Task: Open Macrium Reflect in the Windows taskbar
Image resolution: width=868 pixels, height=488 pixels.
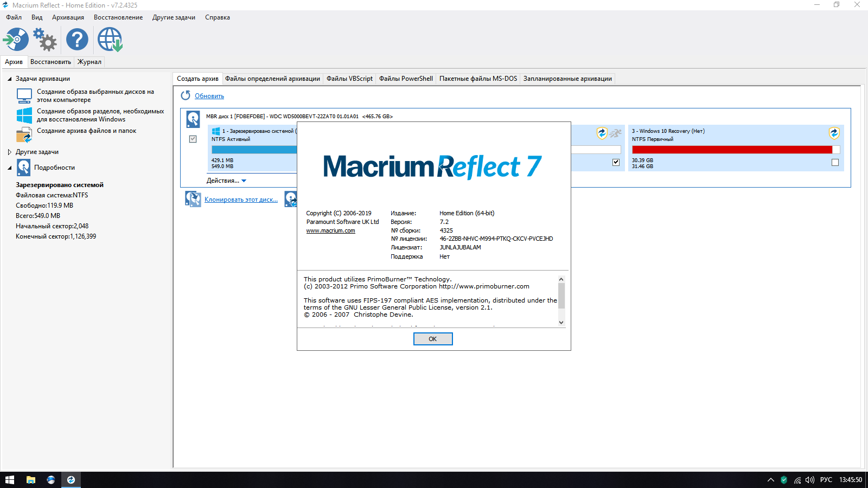Action: tap(71, 480)
